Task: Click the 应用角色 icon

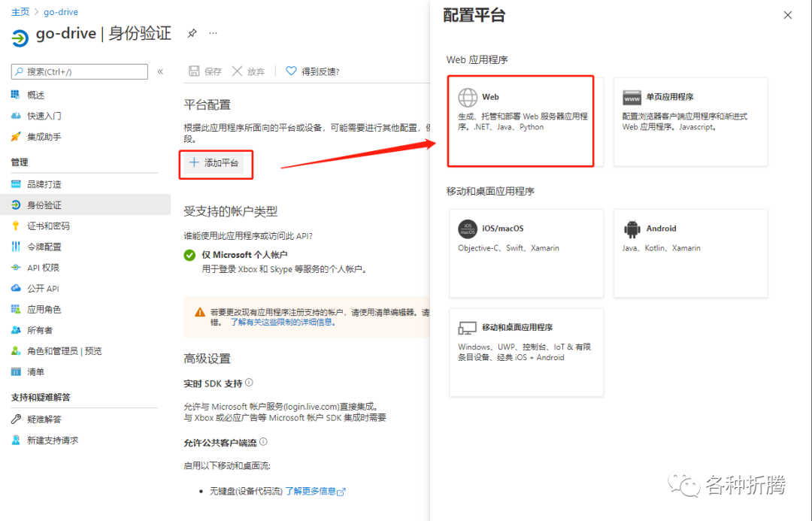Action: click(16, 309)
